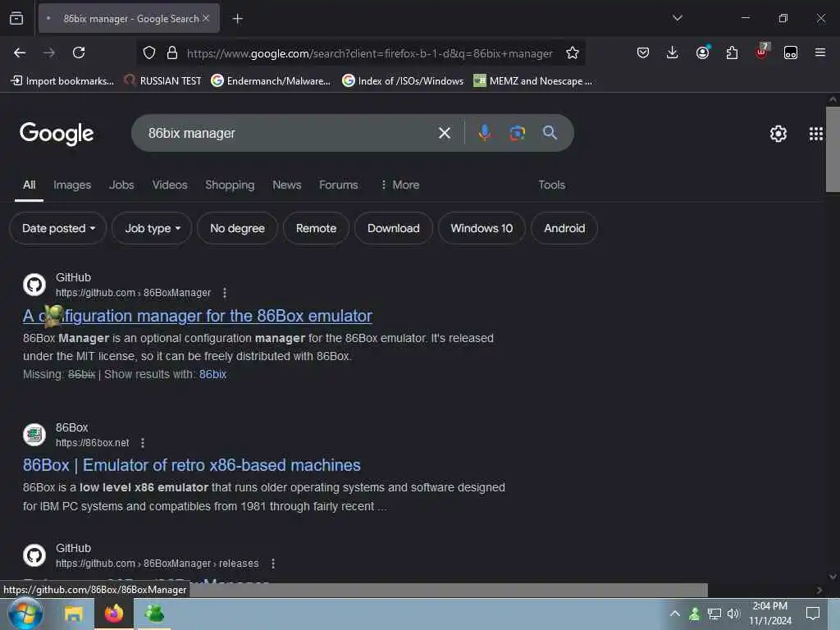Show hidden system tray icons chevron
The height and width of the screenshot is (630, 840).
[674, 614]
